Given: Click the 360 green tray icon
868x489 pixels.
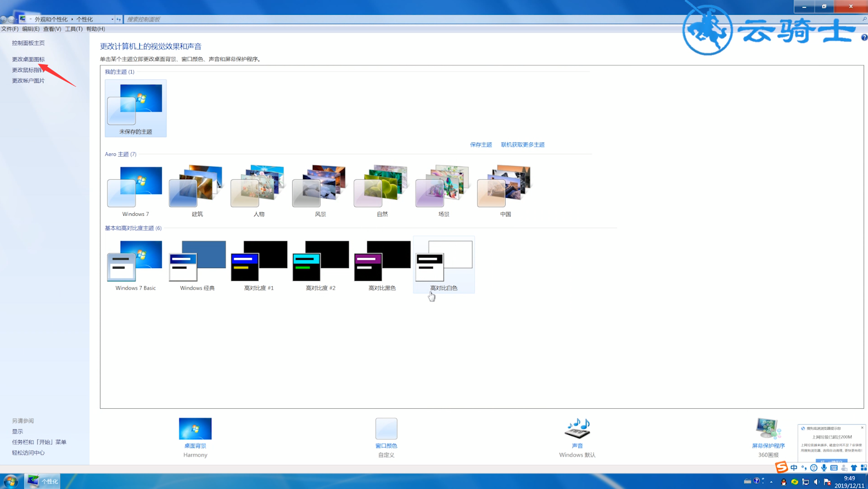Looking at the screenshot, I should [x=794, y=482].
